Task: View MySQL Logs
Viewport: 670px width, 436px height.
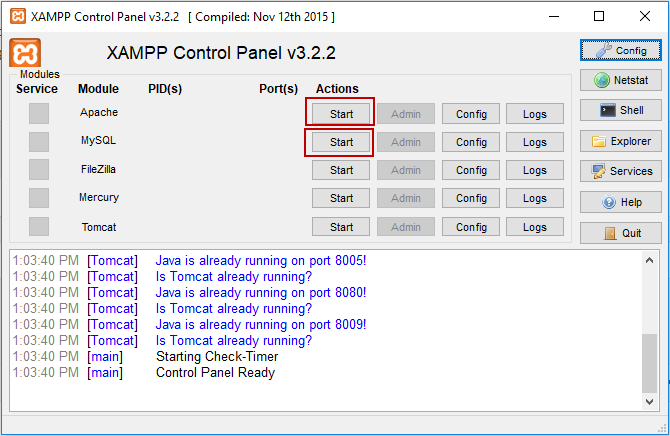Action: tap(535, 142)
